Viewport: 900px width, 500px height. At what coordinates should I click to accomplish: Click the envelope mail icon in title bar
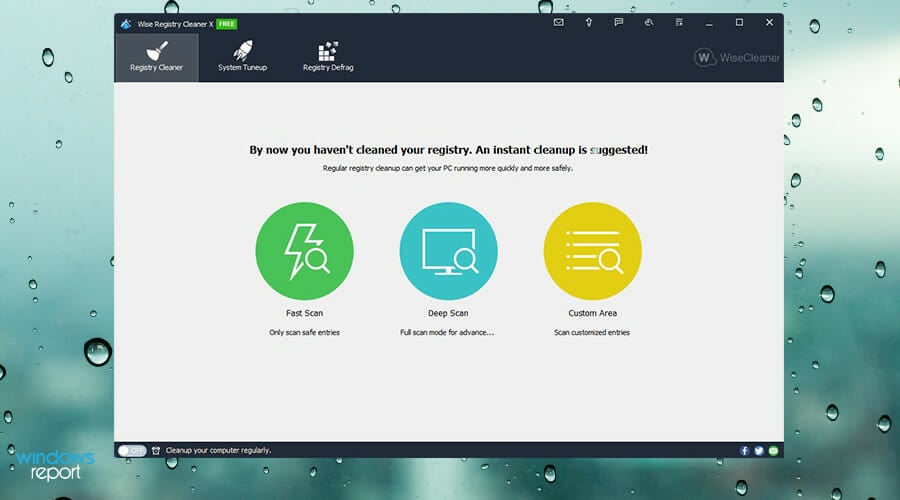(558, 22)
